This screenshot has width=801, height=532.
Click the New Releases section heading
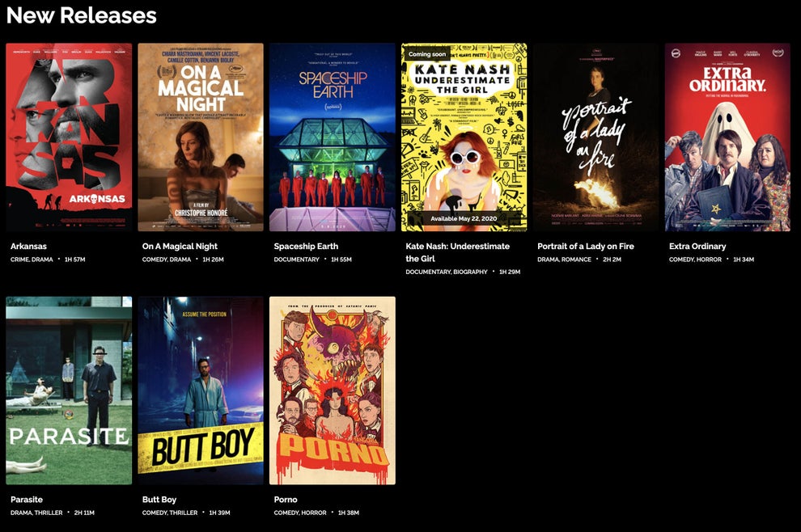pos(82,15)
